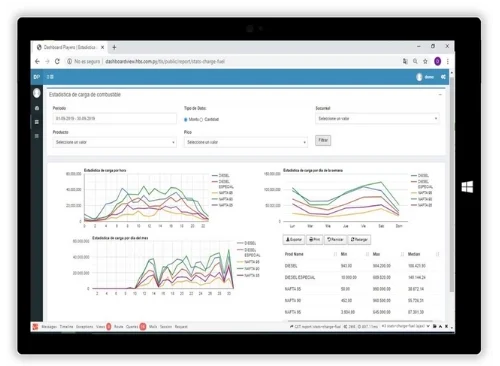The width and height of the screenshot is (500, 366).
Task: Click the user avatar in left sidebar
Action: point(37,93)
